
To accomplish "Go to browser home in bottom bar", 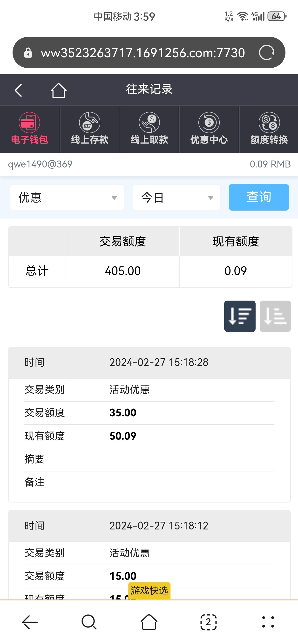I will click(x=149, y=622).
